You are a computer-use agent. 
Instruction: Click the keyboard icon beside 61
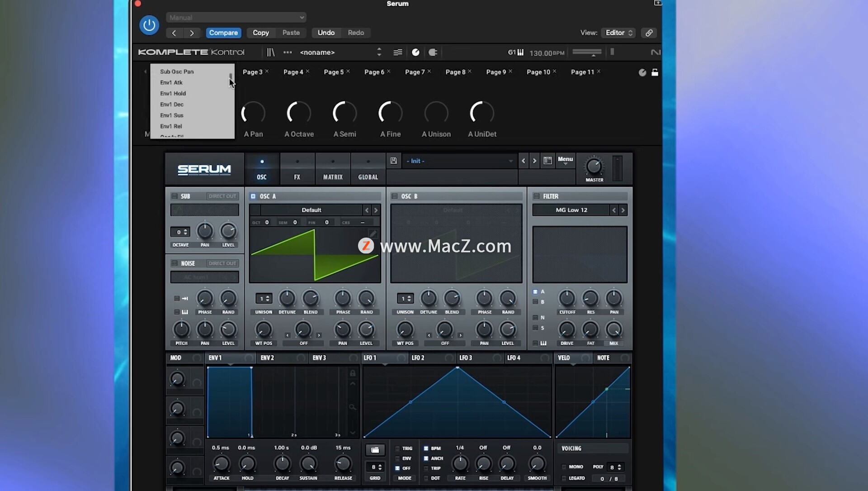[521, 52]
